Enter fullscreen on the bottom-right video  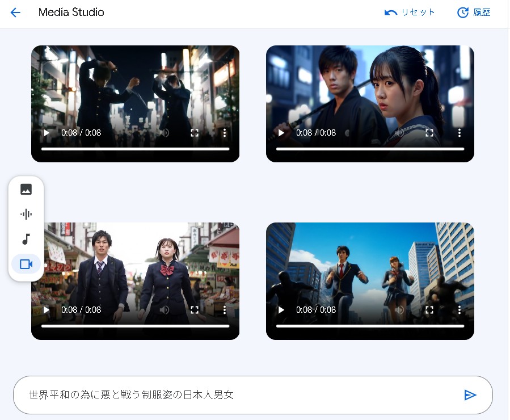(429, 310)
